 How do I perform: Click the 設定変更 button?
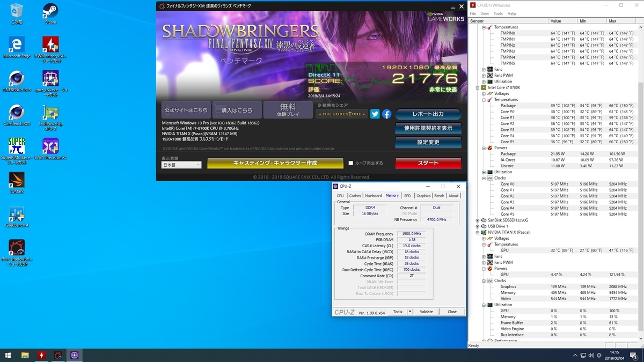428,142
